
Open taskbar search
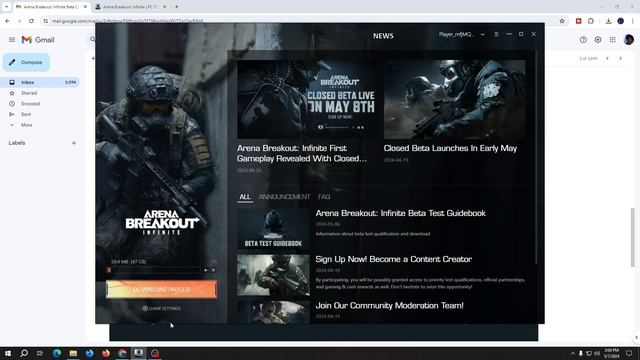[24, 353]
